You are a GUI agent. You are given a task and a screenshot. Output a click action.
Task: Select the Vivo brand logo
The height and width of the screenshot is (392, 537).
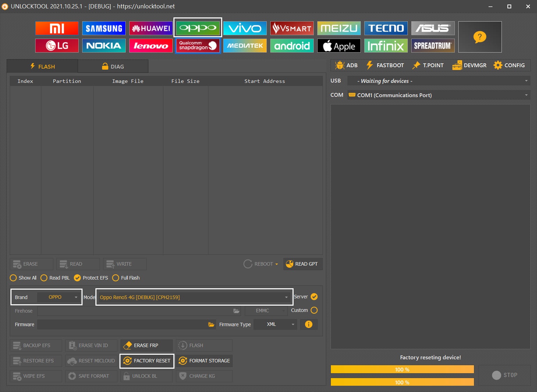pyautogui.click(x=245, y=28)
